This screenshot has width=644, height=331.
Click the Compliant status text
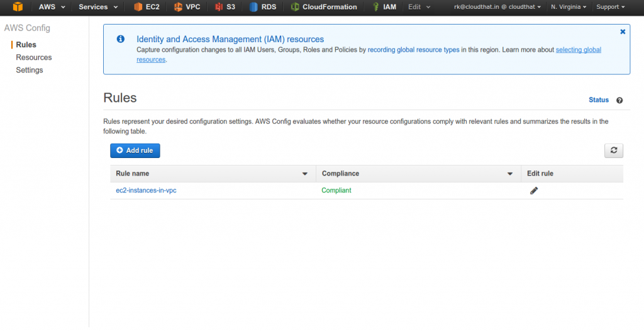336,191
